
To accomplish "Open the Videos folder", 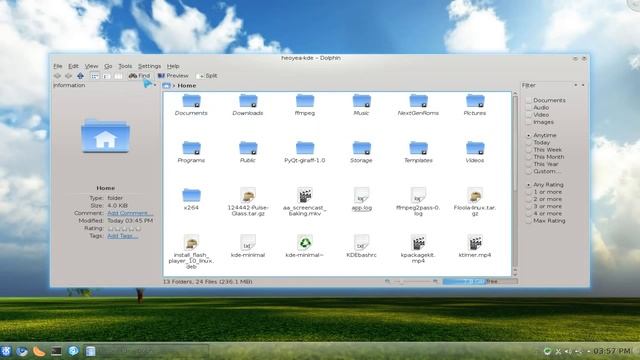I will [x=475, y=152].
